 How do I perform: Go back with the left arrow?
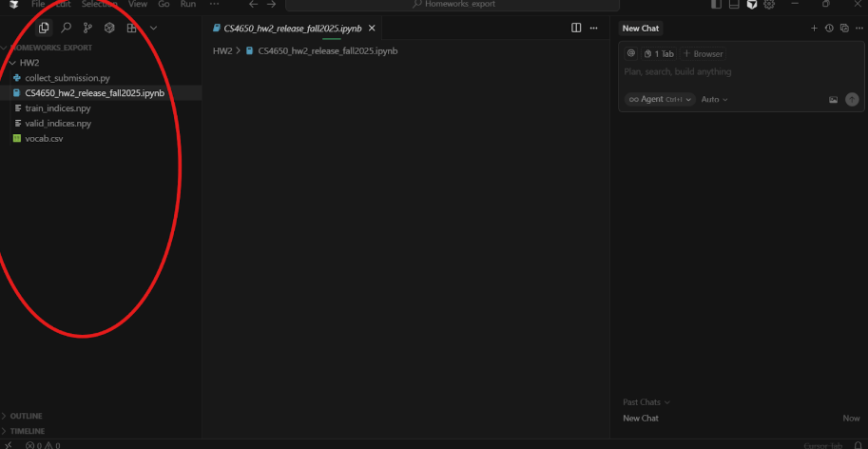pos(254,4)
